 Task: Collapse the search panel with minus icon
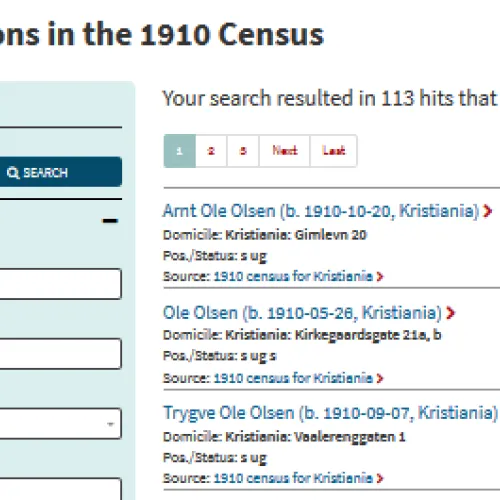(110, 221)
